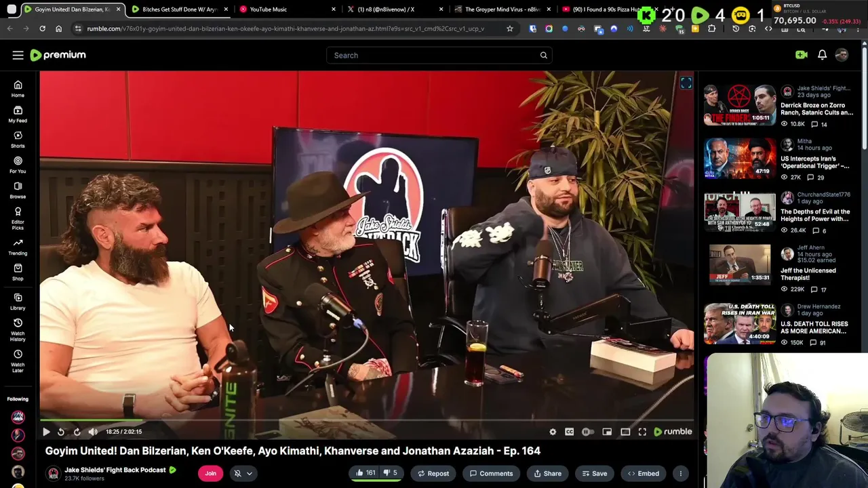Open the Trending section
Screen dimensions: 868x488
point(18,247)
